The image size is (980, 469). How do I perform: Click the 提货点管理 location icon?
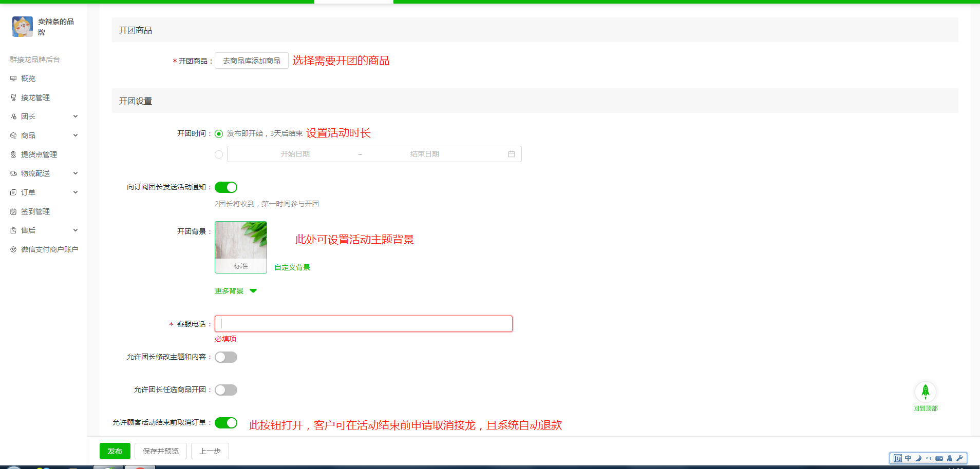13,154
